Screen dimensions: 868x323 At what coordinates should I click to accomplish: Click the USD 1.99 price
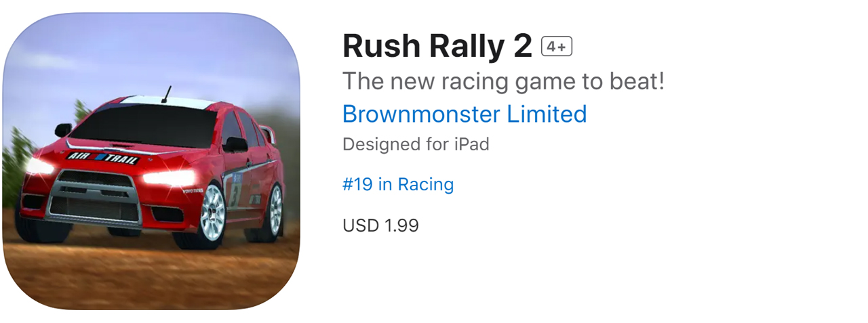pyautogui.click(x=380, y=225)
